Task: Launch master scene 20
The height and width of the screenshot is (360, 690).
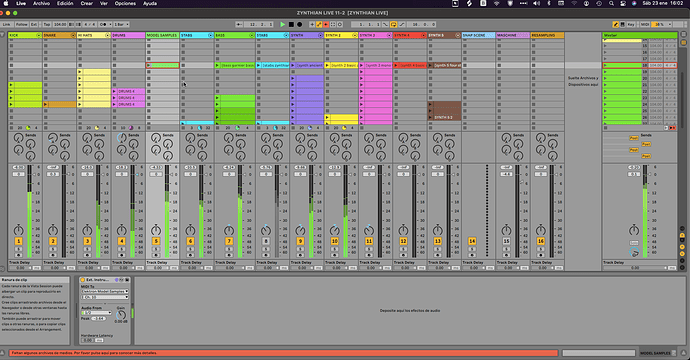Action: [x=606, y=78]
